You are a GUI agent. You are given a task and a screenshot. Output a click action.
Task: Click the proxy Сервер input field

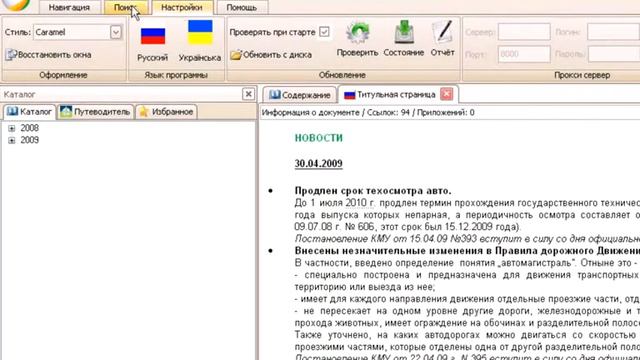524,32
